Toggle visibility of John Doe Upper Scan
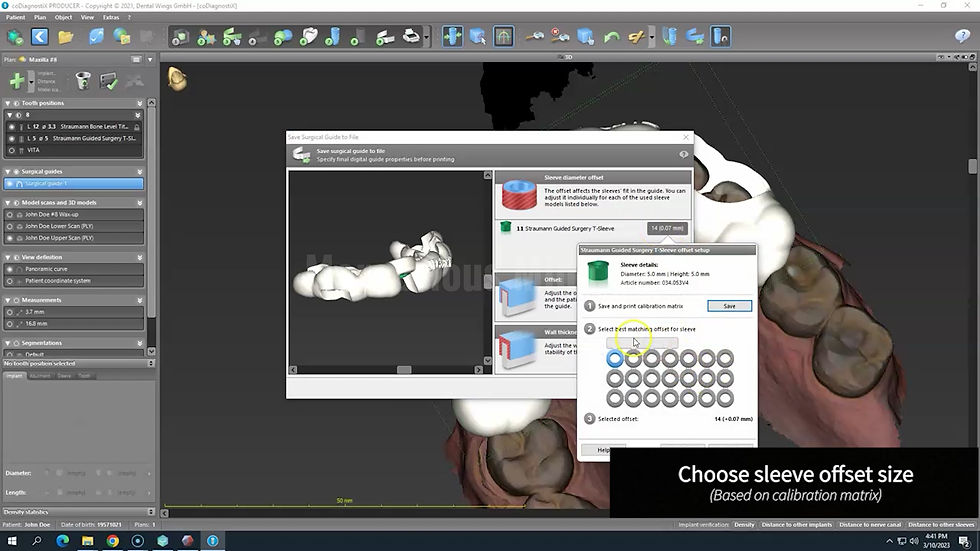Image resolution: width=980 pixels, height=551 pixels. coord(9,238)
